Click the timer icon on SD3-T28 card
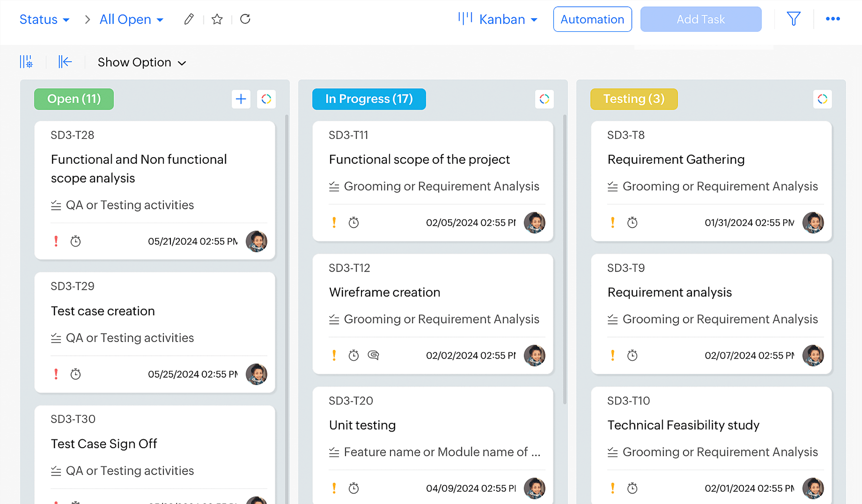This screenshot has width=862, height=504. (x=75, y=241)
